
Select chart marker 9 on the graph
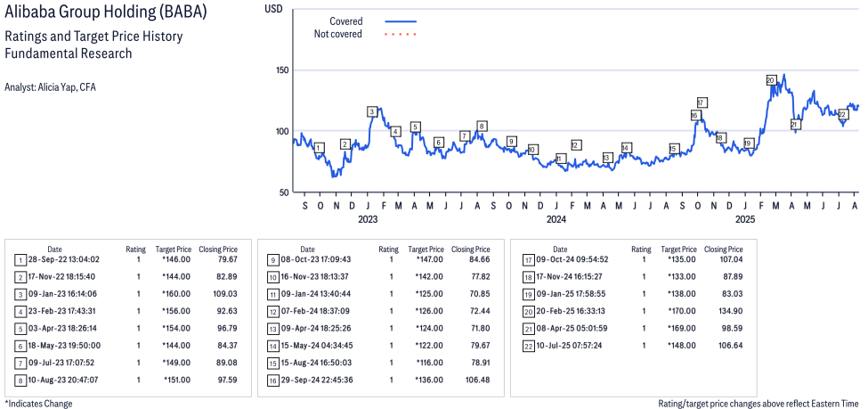512,142
